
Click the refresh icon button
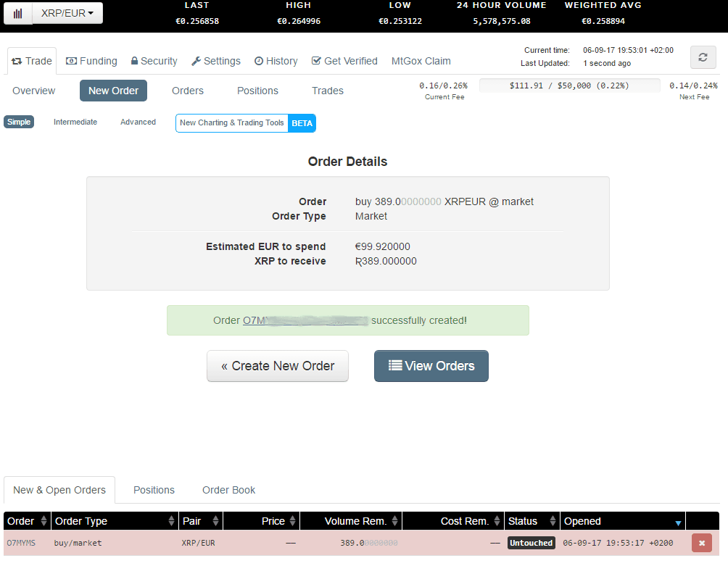[x=702, y=58]
